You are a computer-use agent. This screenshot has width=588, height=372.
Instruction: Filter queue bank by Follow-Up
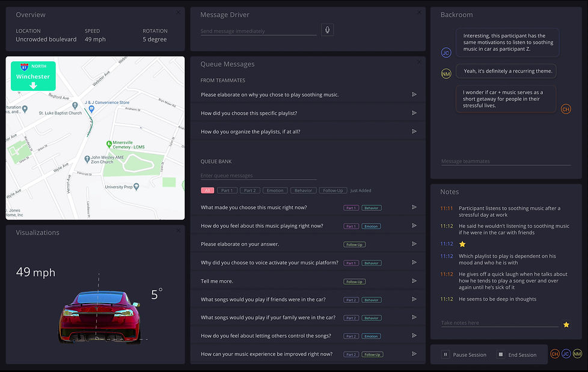(333, 191)
